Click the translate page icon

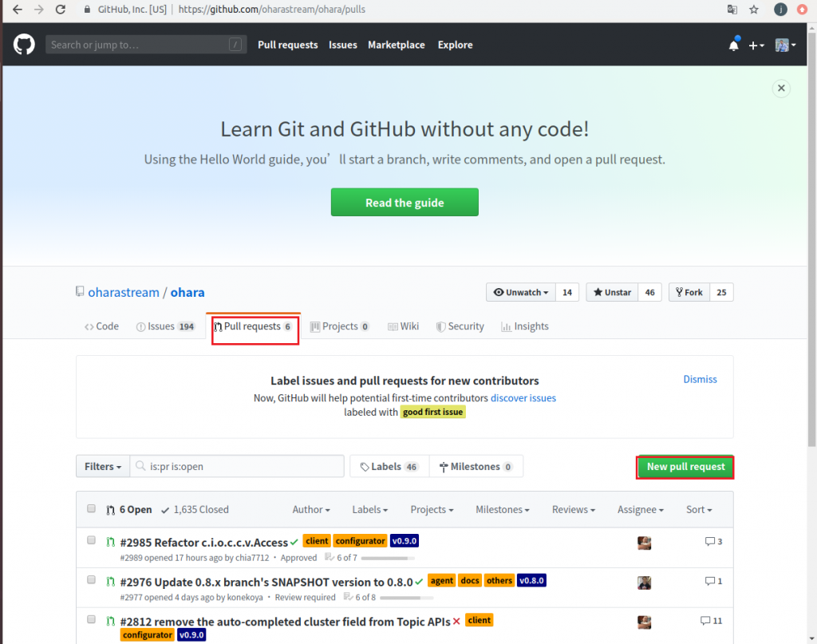[x=732, y=10]
